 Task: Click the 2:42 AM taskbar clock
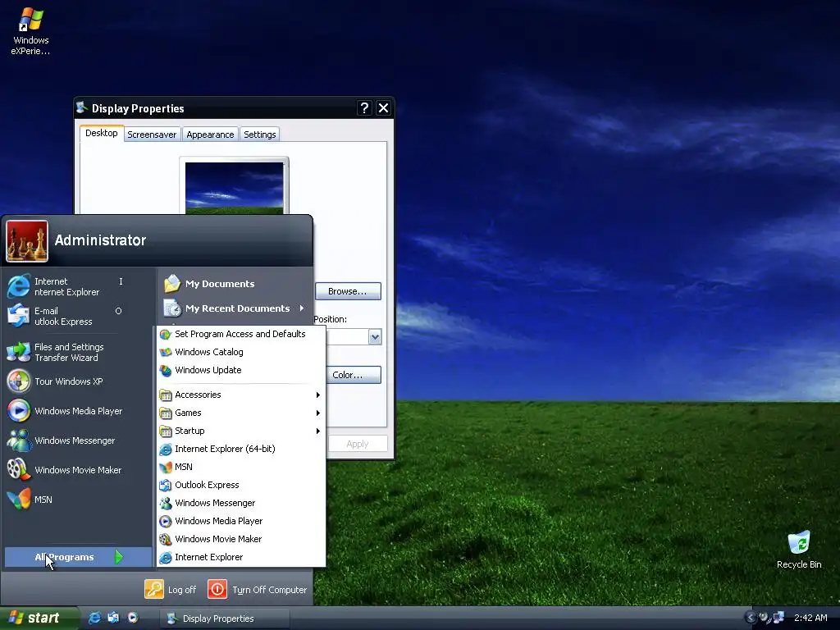click(810, 618)
